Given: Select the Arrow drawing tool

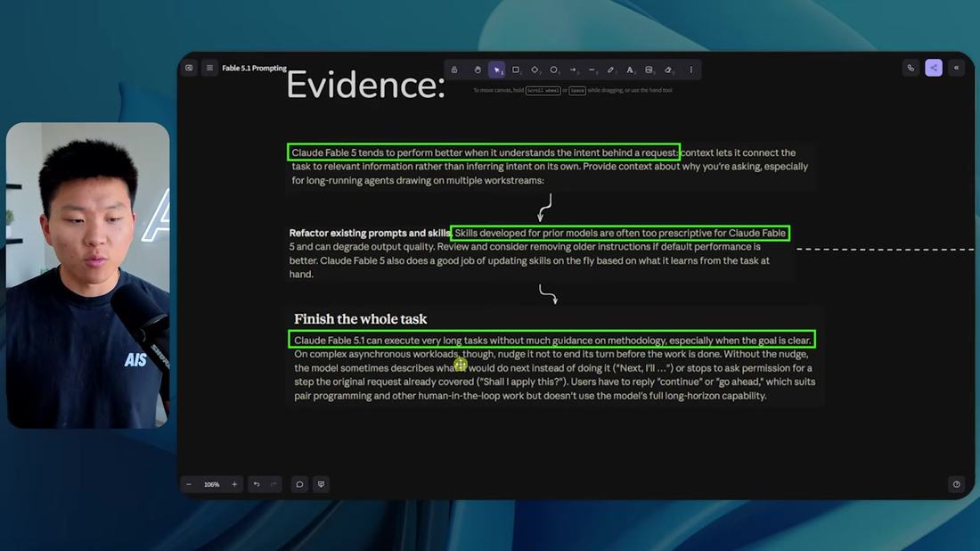Looking at the screenshot, I should tap(573, 70).
